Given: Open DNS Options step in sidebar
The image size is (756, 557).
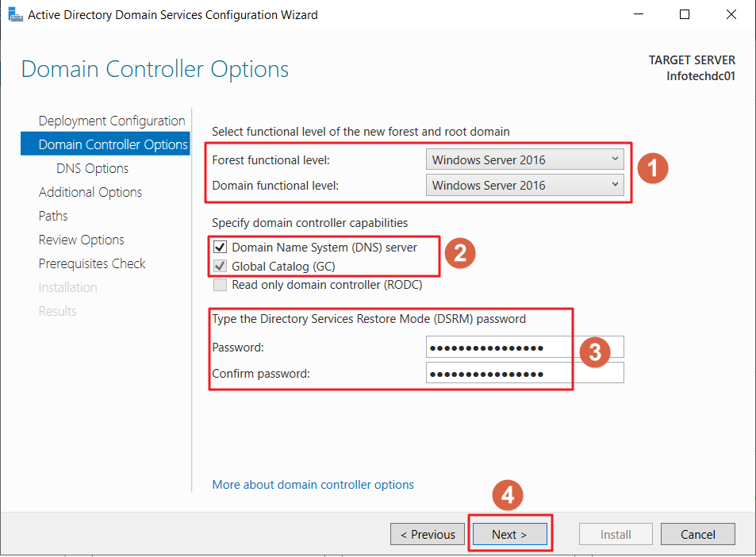Looking at the screenshot, I should [x=93, y=168].
